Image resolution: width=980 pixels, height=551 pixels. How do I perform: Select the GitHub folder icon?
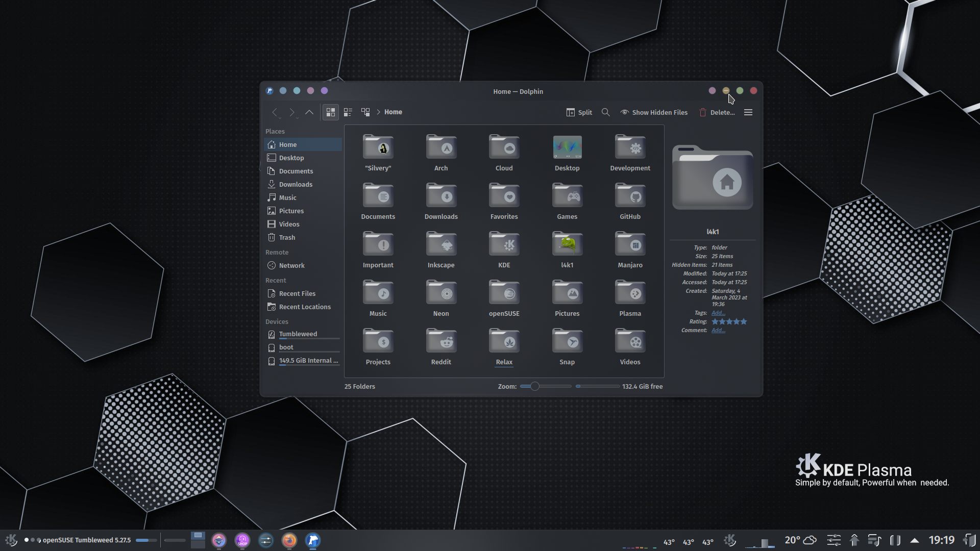630,195
